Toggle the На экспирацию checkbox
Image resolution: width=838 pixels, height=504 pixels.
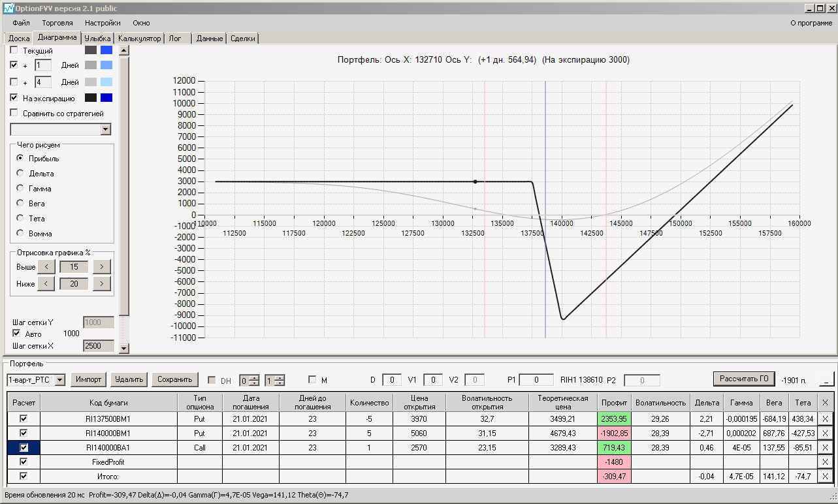click(14, 98)
